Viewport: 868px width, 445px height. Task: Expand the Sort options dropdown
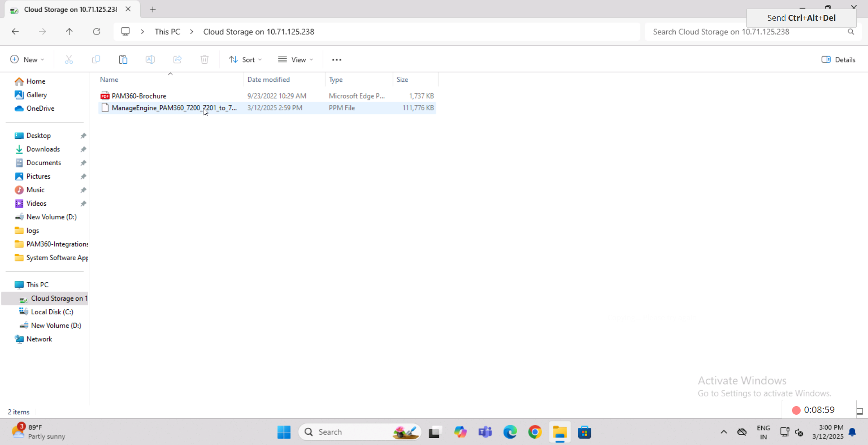coord(245,59)
